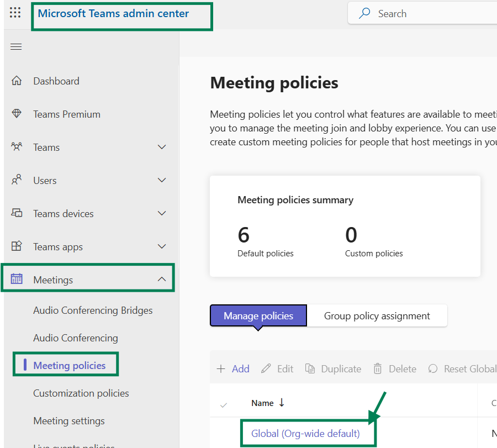Click the plus icon beside Add
The image size is (497, 448).
click(221, 369)
